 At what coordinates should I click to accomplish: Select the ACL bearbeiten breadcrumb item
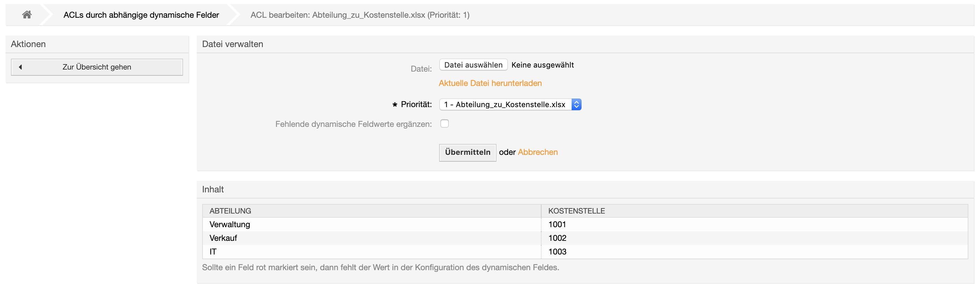[360, 15]
